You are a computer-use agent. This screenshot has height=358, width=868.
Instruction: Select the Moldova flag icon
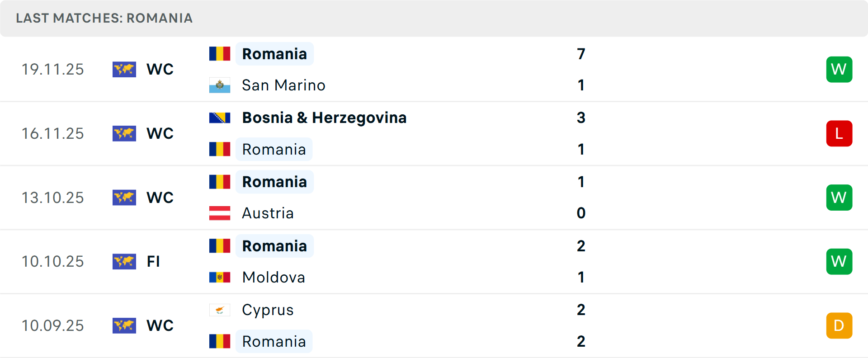(219, 277)
